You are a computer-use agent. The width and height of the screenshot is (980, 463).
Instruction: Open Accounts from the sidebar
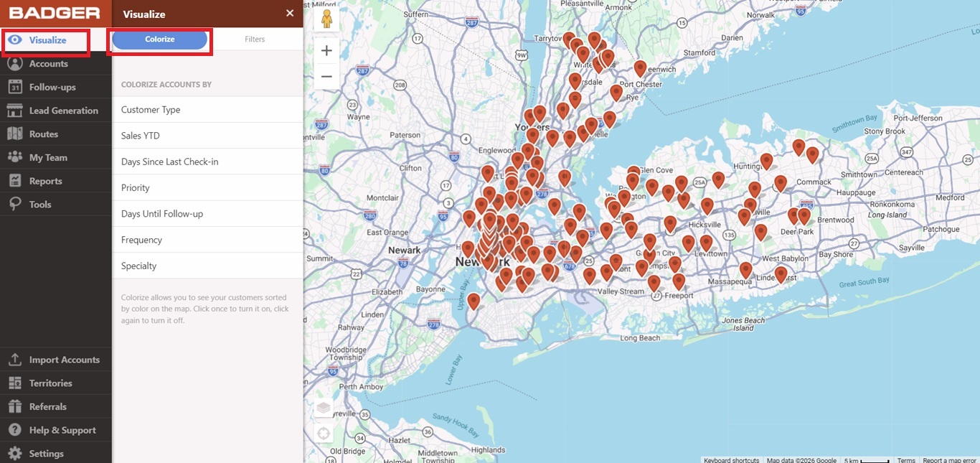(x=56, y=64)
